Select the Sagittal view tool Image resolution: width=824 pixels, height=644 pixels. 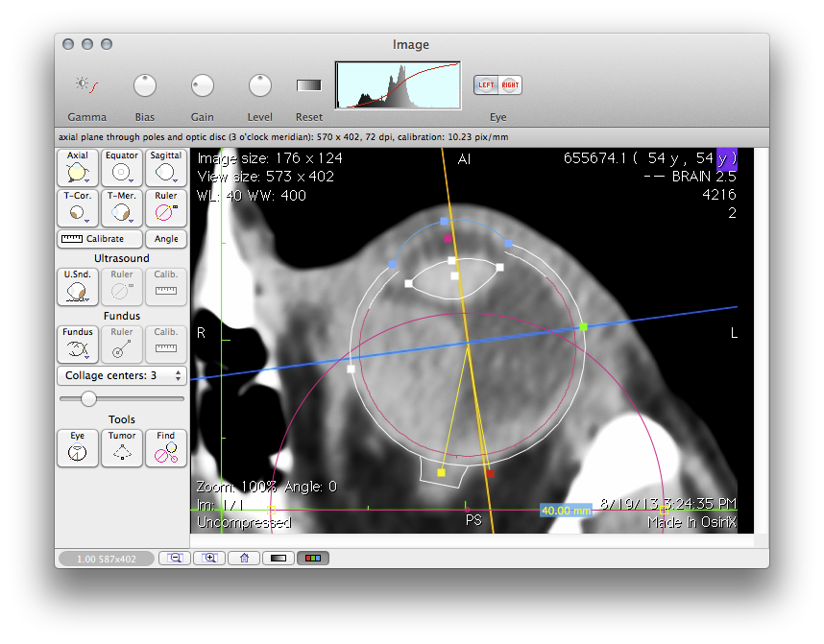point(165,167)
